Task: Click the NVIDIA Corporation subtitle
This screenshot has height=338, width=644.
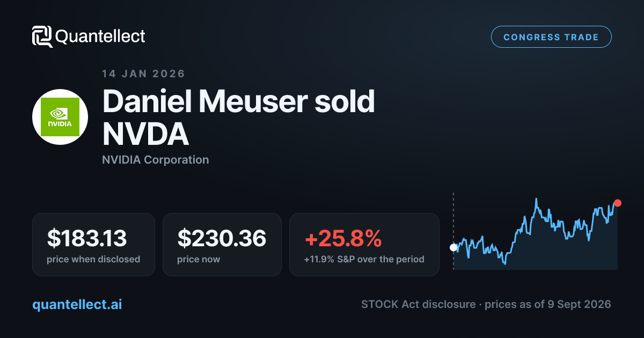Action: click(156, 159)
